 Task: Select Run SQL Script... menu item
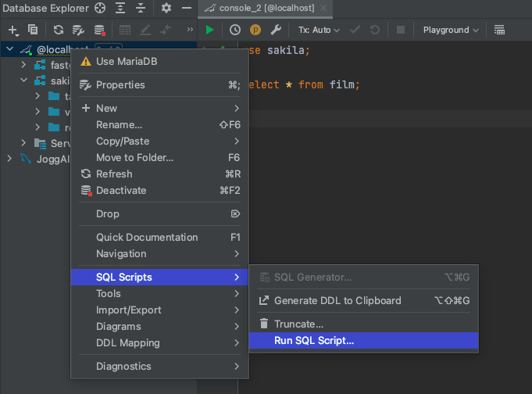click(314, 340)
